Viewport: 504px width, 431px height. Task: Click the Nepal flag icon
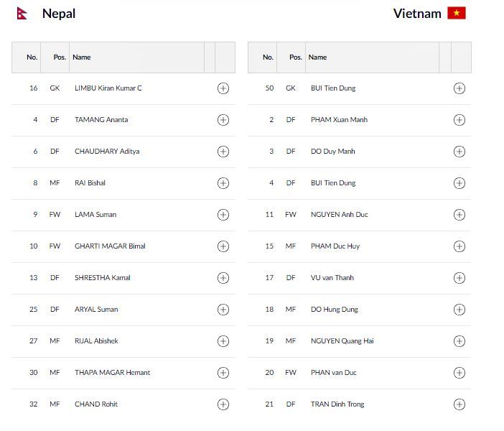click(22, 14)
